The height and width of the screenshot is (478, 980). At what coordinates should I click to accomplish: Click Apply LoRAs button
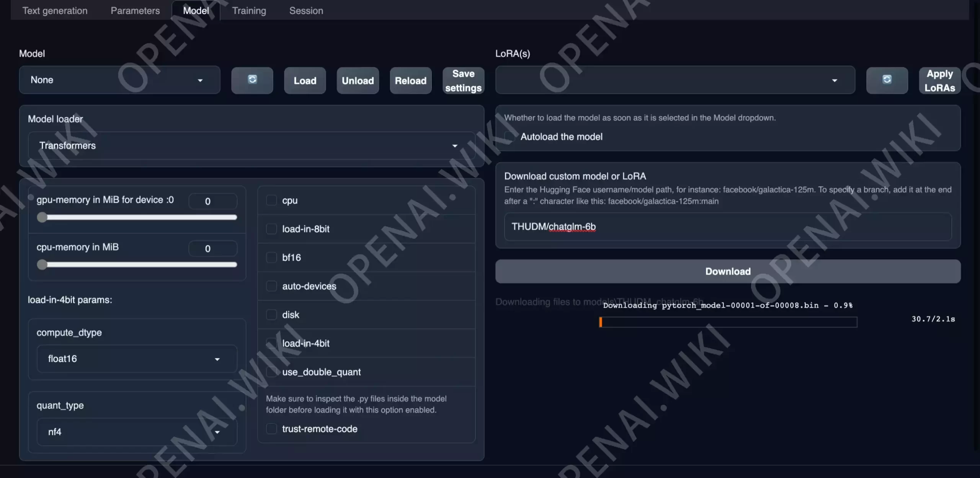pos(940,80)
